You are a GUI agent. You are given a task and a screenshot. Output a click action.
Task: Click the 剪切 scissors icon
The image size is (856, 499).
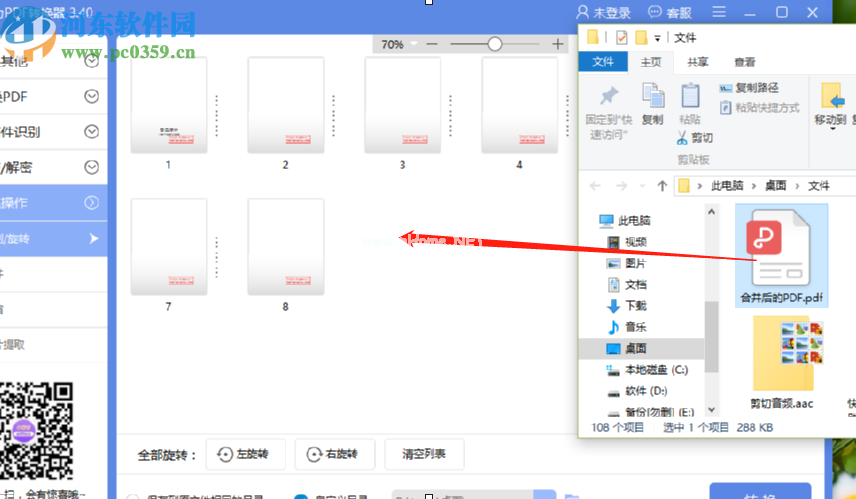coord(682,138)
